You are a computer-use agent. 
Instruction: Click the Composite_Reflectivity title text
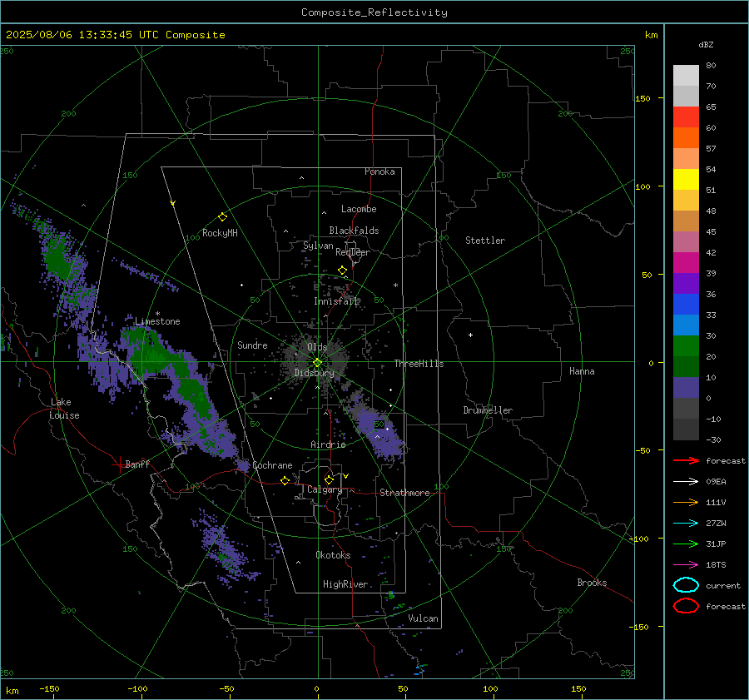374,12
